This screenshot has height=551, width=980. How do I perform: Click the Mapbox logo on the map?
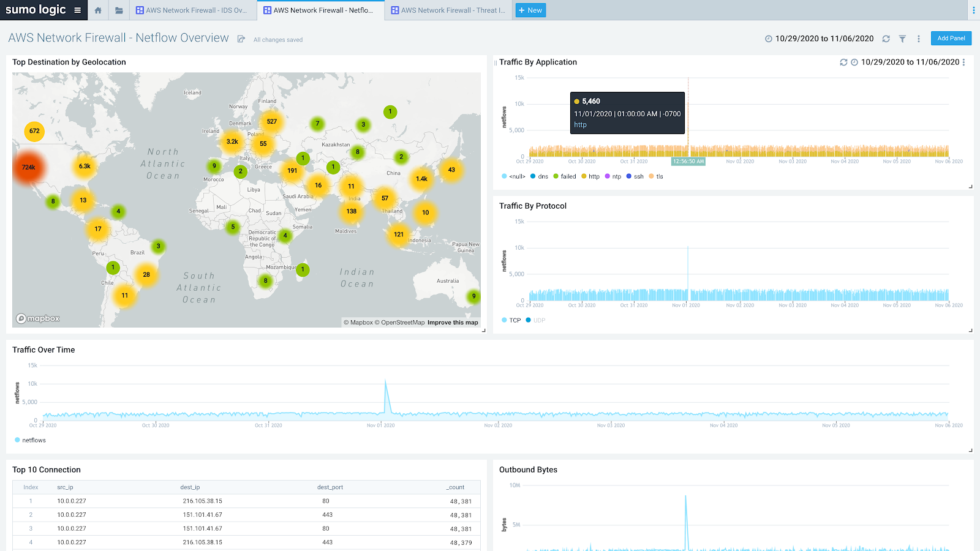(38, 318)
